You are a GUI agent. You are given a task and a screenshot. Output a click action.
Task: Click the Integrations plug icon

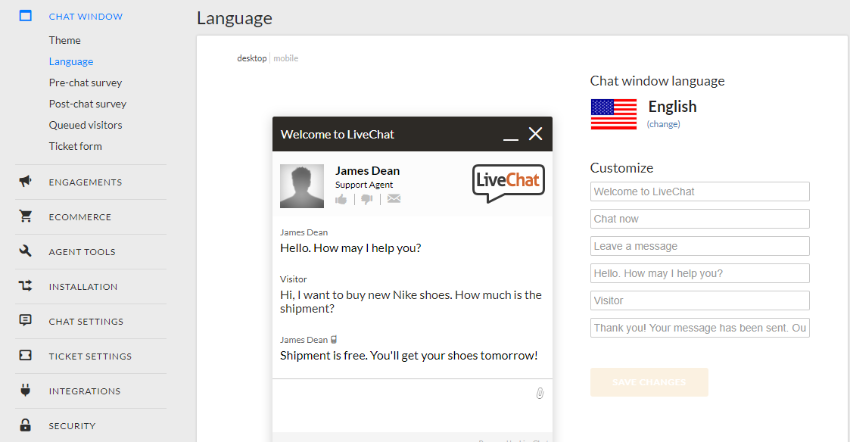25,390
